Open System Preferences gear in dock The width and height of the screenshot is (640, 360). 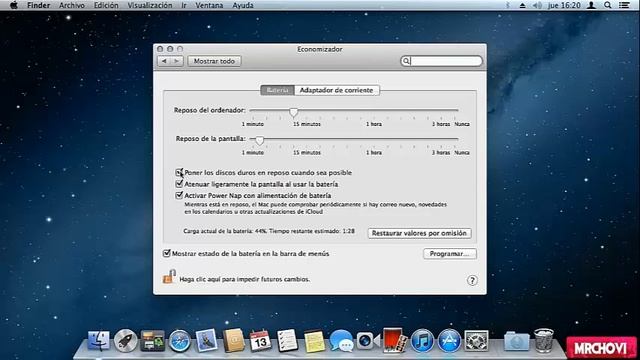pyautogui.click(x=476, y=341)
